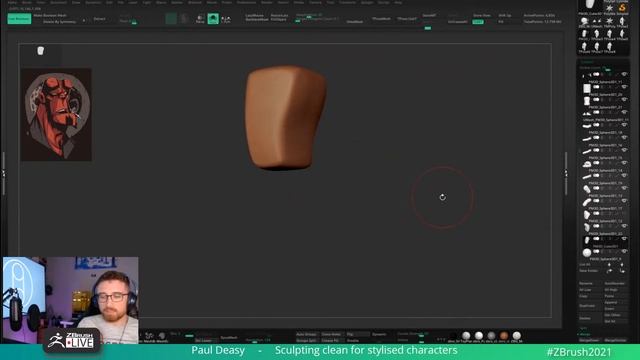Toggle eye icon of PM3D_Sphere001_18 subtool
This screenshot has height=360, width=640.
624,125
